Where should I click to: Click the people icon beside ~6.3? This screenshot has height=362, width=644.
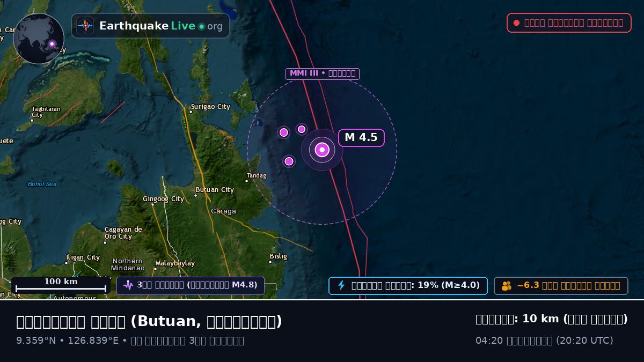(x=507, y=286)
